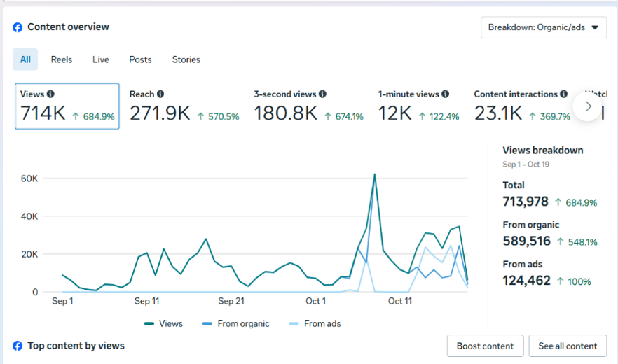618x364 pixels.
Task: Select the 3-second views metric
Action: [x=308, y=106]
